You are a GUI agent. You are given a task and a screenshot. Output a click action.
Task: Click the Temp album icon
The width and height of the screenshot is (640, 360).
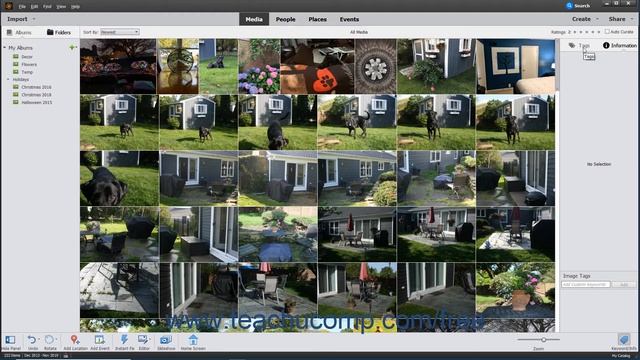point(16,72)
